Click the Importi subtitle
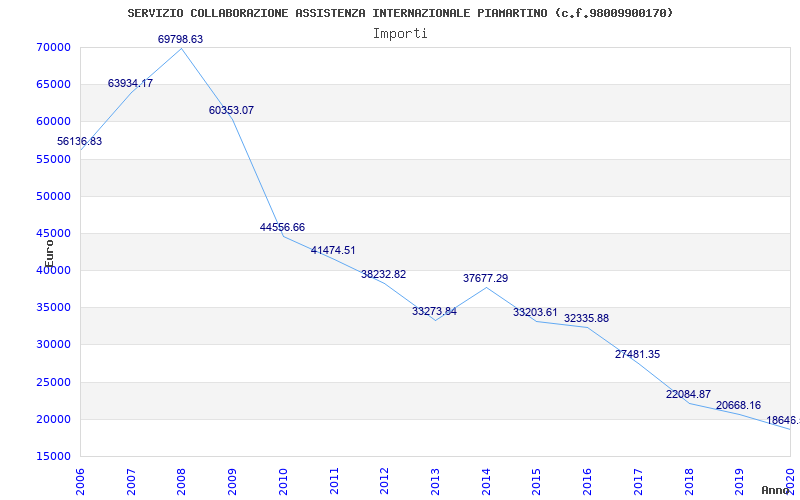800x500 pixels. pyautogui.click(x=400, y=34)
